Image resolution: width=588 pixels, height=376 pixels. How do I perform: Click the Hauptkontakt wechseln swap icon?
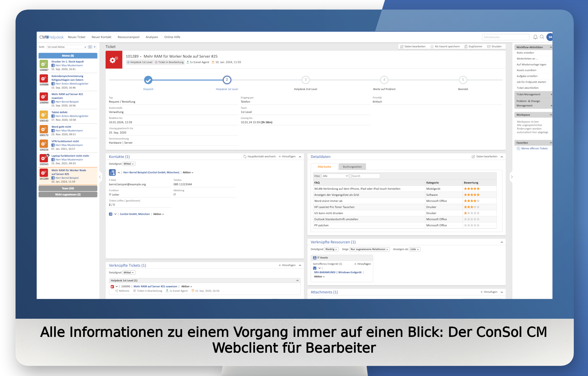(245, 156)
